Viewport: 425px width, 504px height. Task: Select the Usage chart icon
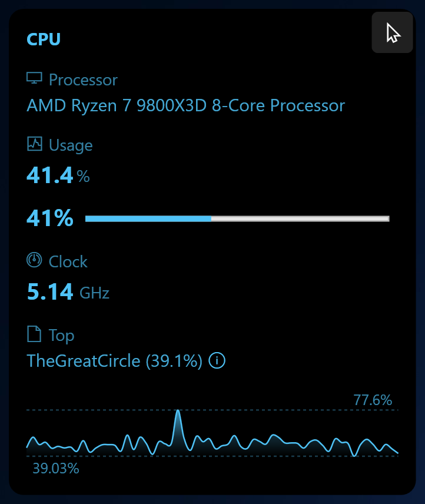35,143
